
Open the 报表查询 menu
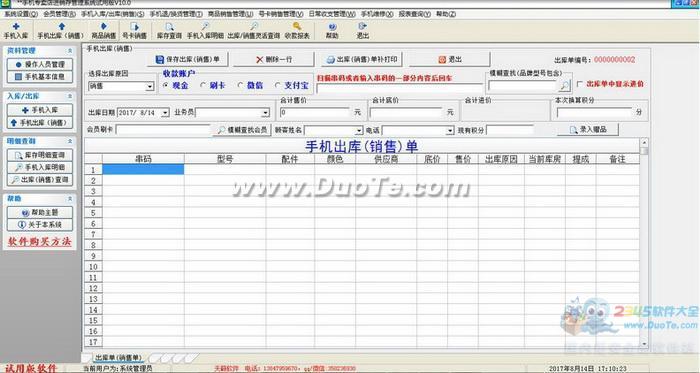415,14
